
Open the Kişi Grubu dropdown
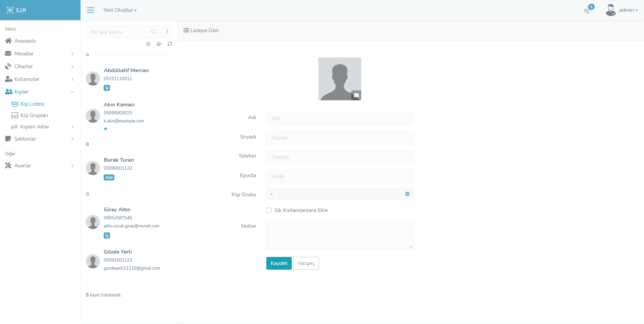339,194
